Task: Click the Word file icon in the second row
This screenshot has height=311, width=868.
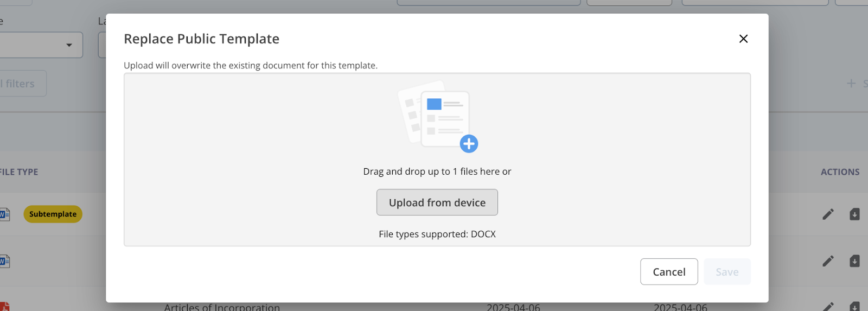Action: [x=4, y=261]
